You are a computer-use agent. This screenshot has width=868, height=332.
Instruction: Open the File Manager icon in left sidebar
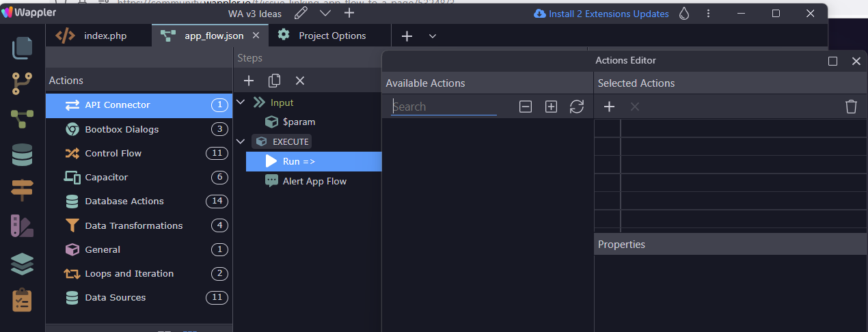click(x=22, y=49)
